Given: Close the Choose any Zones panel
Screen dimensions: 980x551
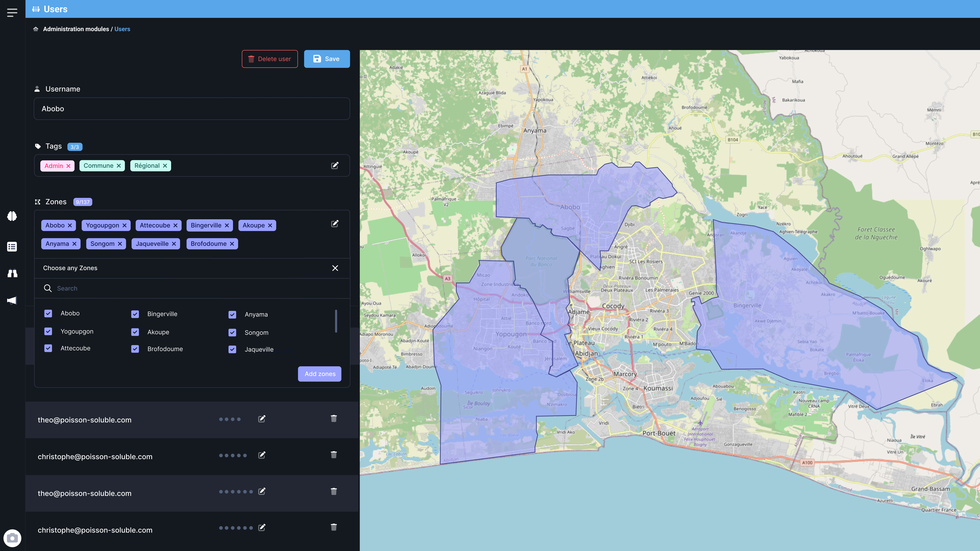Looking at the screenshot, I should point(335,268).
